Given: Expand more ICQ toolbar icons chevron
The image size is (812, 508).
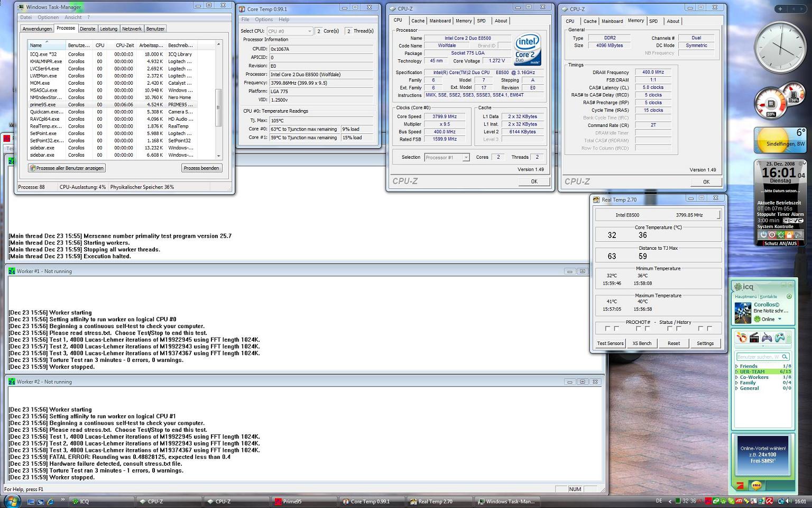Looking at the screenshot, I should [789, 338].
